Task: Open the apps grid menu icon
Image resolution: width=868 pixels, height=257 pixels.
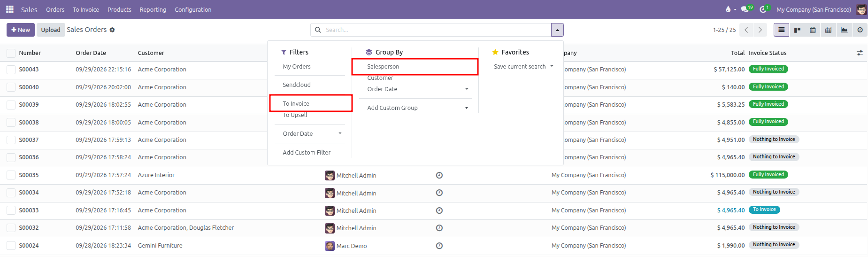Action: [x=9, y=9]
